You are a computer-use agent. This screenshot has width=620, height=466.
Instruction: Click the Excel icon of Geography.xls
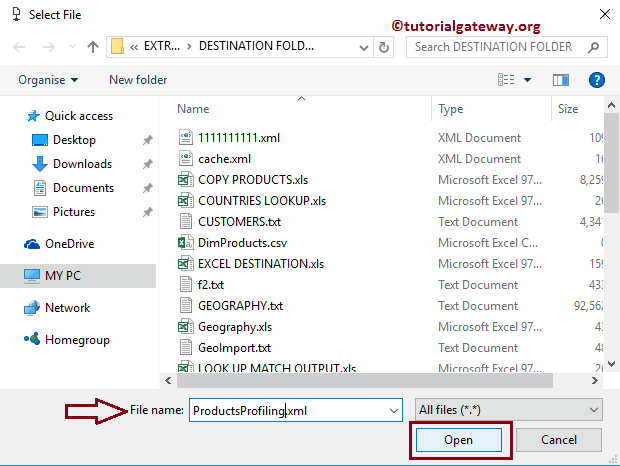pyautogui.click(x=185, y=326)
